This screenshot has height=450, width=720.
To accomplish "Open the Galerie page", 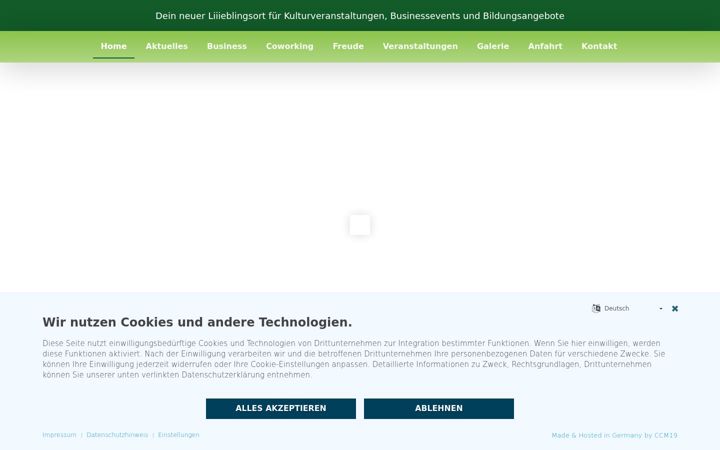I will [x=493, y=46].
